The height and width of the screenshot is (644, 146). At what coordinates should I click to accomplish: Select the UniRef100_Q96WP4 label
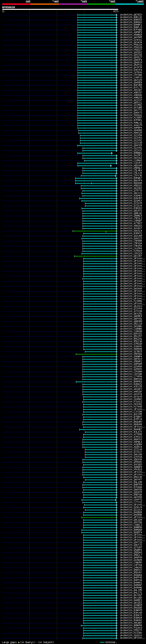tap(131, 356)
